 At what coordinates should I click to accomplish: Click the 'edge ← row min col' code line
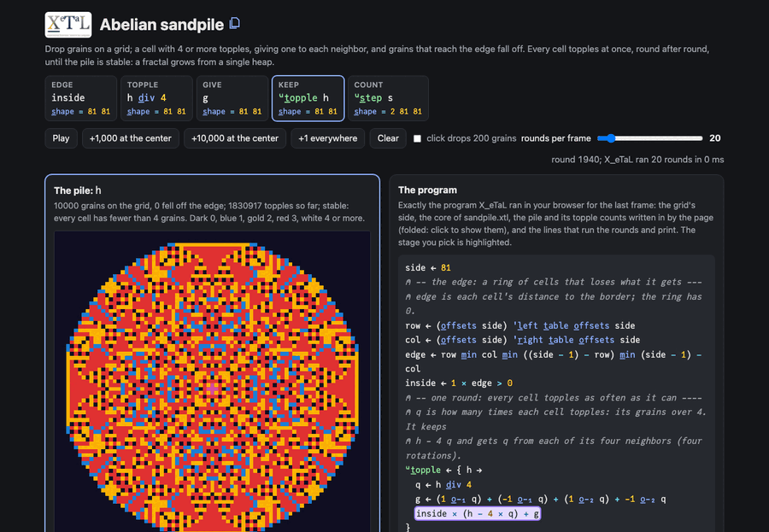(x=553, y=361)
